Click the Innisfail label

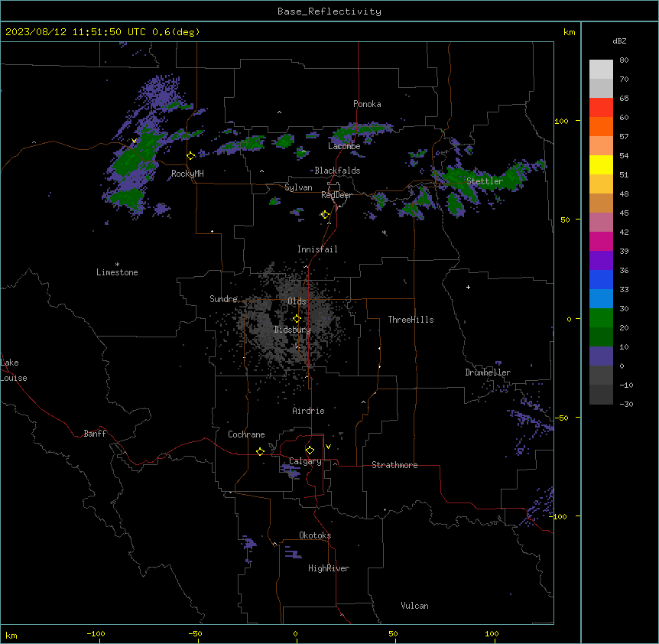[317, 249]
